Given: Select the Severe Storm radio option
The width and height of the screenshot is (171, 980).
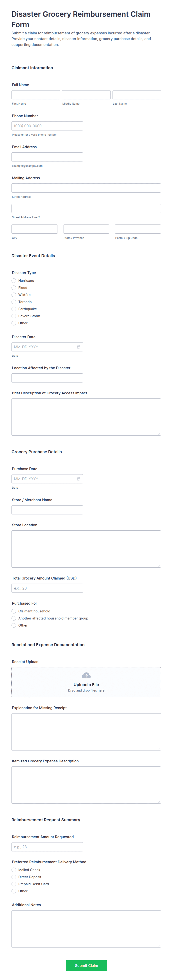Looking at the screenshot, I should [14, 316].
